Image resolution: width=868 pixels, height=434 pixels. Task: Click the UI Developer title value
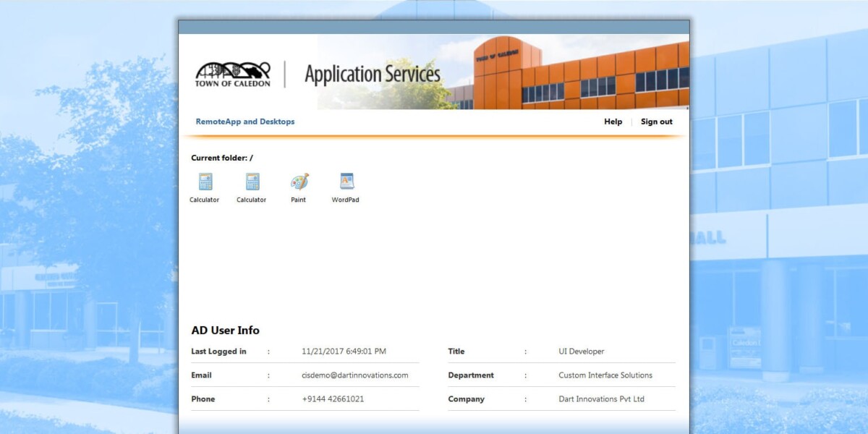point(581,352)
